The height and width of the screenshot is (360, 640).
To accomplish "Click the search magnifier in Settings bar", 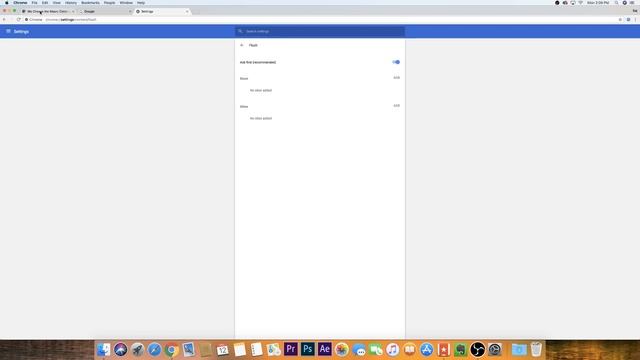I will pos(240,31).
